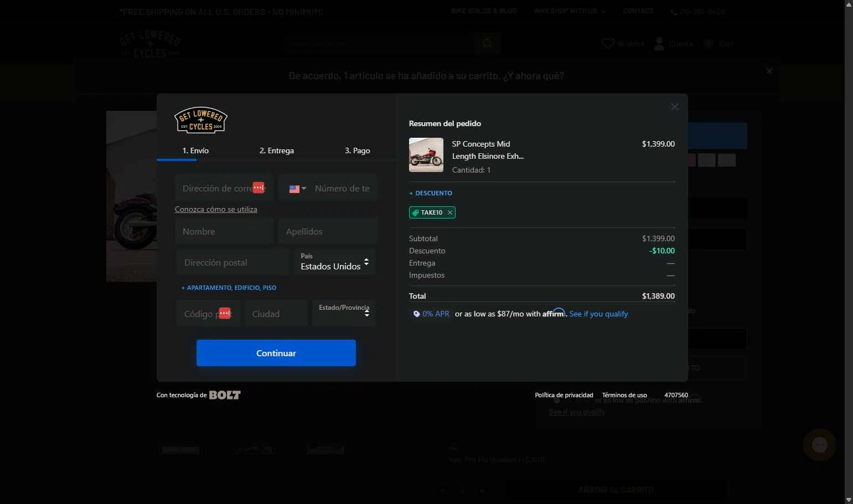The height and width of the screenshot is (504, 853).
Task: Click the password manager icon in email field
Action: point(258,188)
